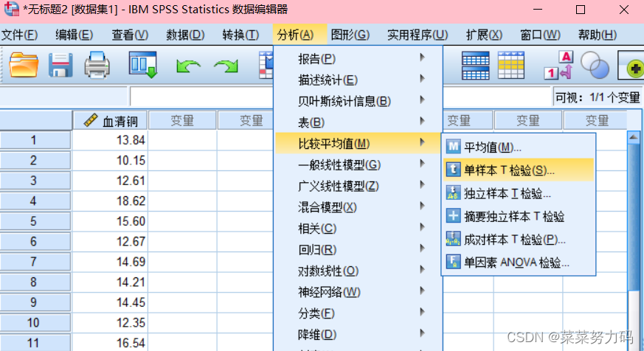Screen dimensions: 644x351
Task: Click the ruler scale icon beside 血清铜
Action: pos(90,120)
